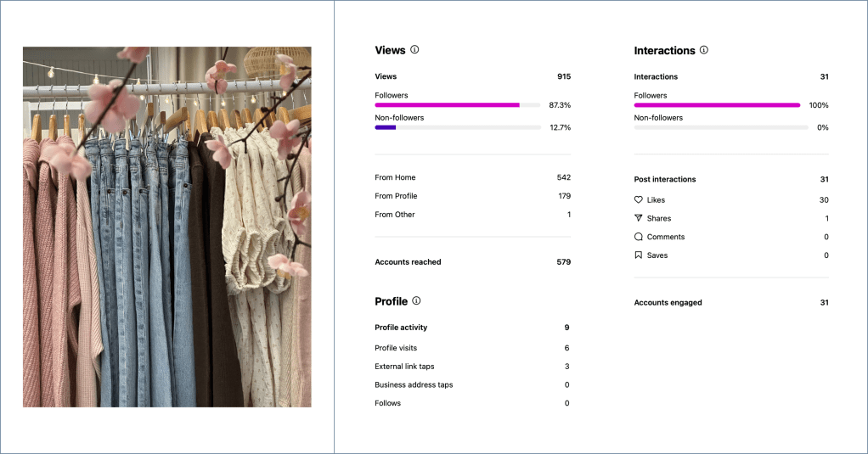
Task: Open the clothing rack post thumbnail
Action: [x=167, y=227]
